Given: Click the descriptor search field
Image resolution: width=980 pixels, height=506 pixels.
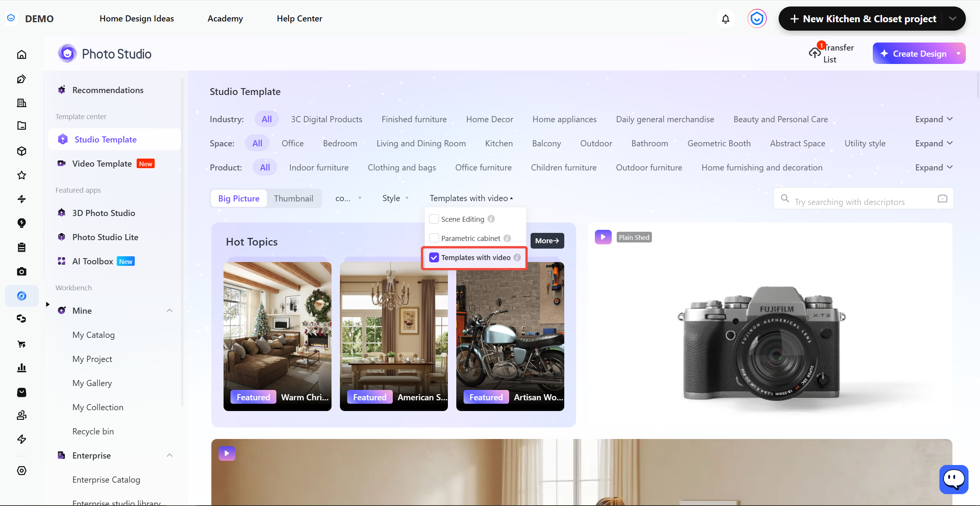Looking at the screenshot, I should (x=863, y=198).
